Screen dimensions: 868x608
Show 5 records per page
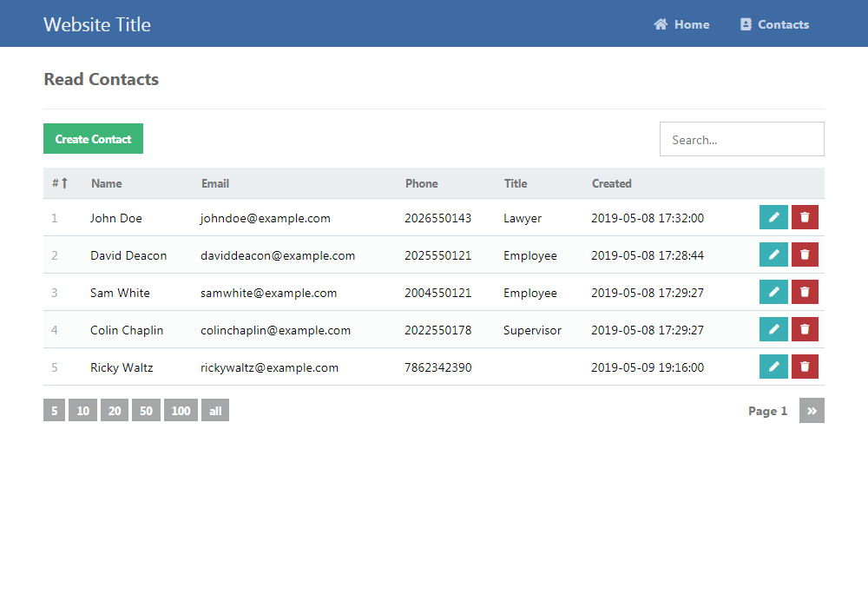54,410
